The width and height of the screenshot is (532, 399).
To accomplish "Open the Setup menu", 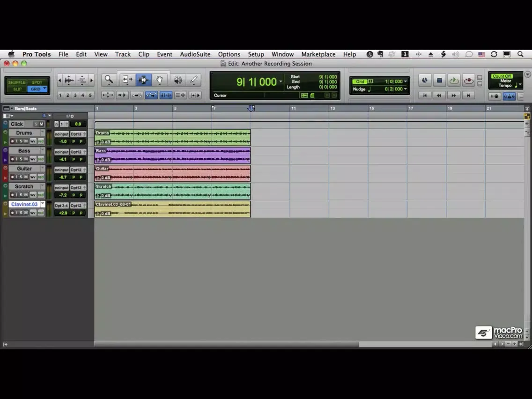I will (x=256, y=54).
